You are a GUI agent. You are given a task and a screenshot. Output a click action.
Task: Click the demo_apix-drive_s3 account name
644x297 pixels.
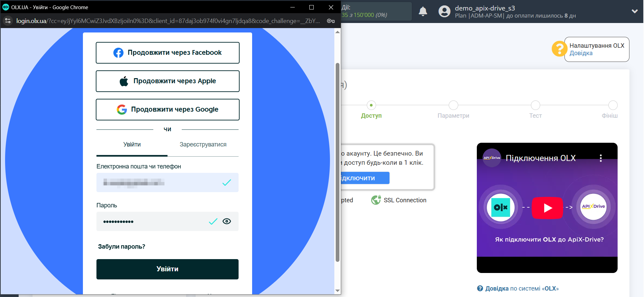coord(485,8)
